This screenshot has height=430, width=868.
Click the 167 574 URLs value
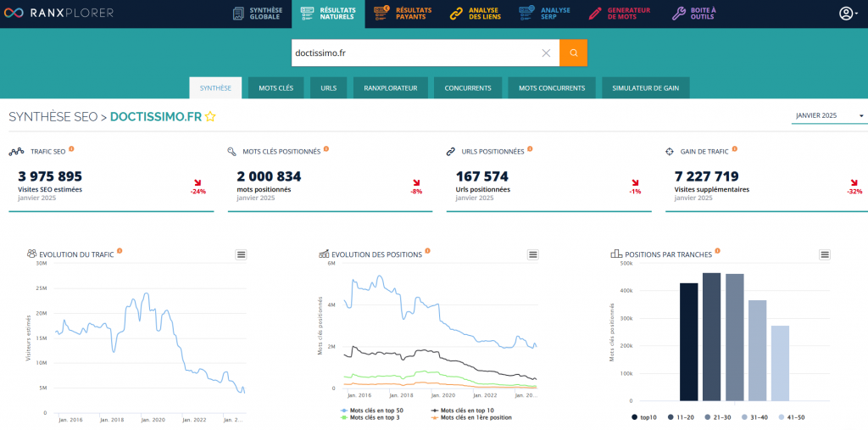point(482,176)
